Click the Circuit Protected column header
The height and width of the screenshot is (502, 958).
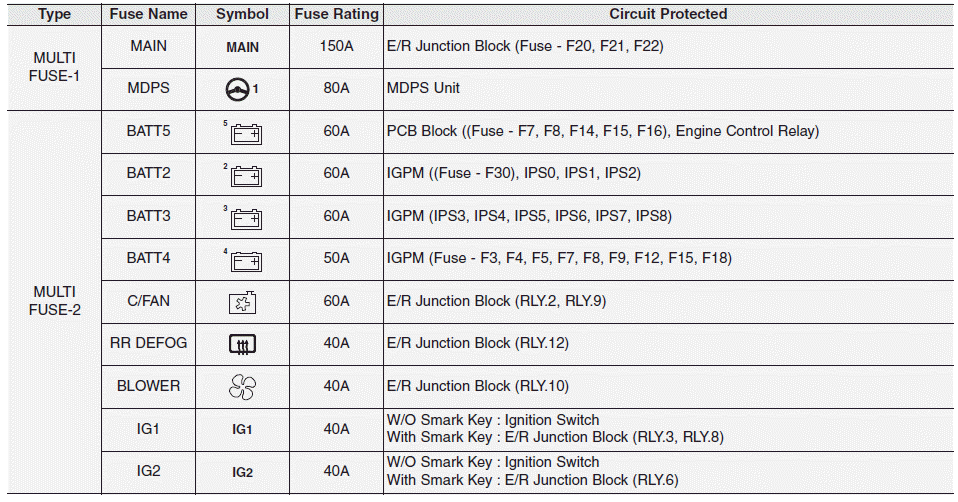tap(668, 14)
